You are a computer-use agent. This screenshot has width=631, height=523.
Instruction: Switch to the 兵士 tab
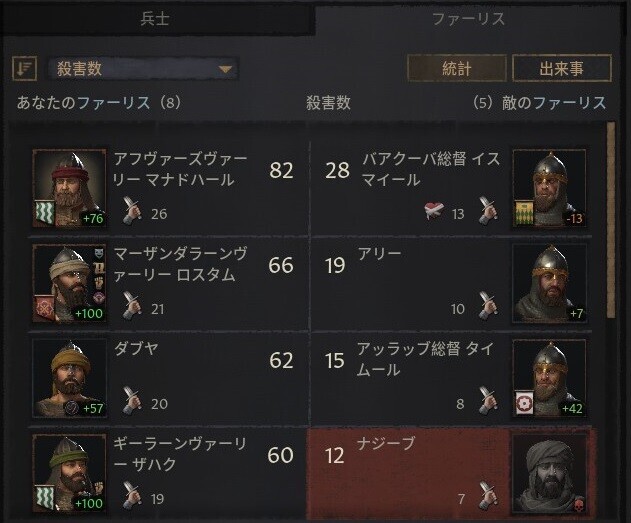pyautogui.click(x=157, y=19)
